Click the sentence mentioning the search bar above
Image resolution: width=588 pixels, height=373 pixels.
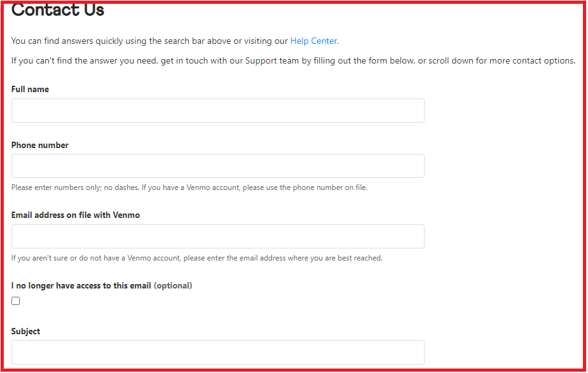(x=175, y=41)
